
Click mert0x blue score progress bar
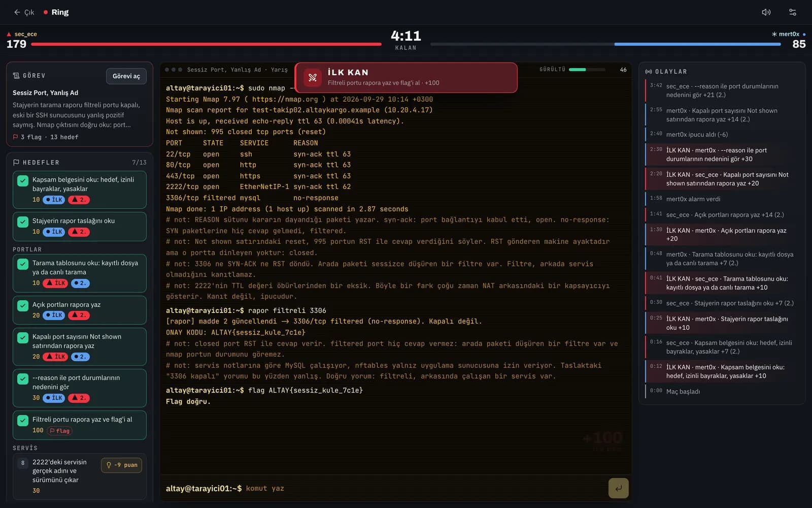pyautogui.click(x=697, y=44)
